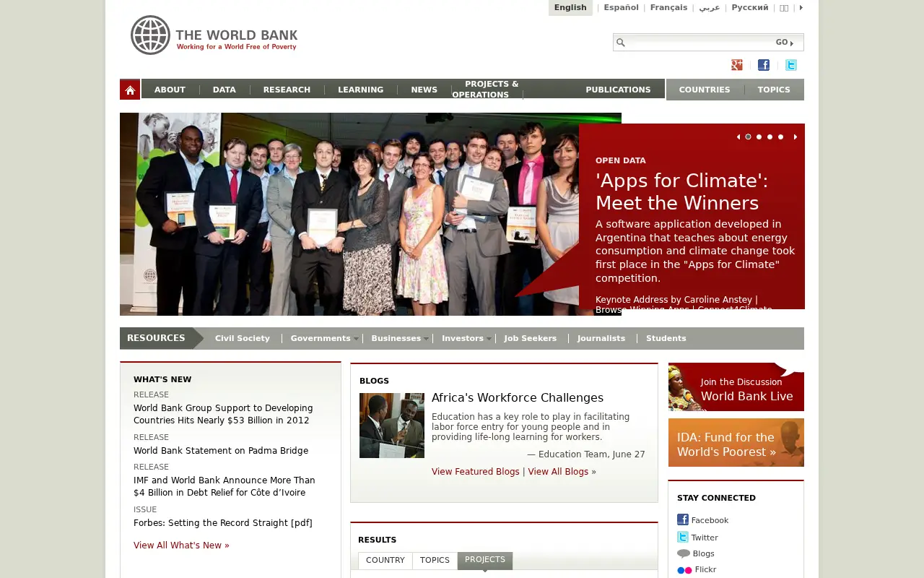This screenshot has height=578, width=924.
Task: Open Publications in the main navigation
Action: coord(618,90)
